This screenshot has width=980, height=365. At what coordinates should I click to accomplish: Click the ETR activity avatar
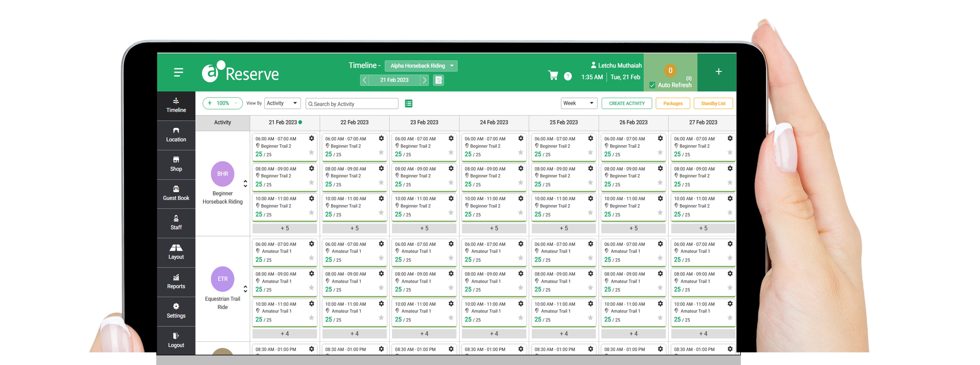[223, 279]
